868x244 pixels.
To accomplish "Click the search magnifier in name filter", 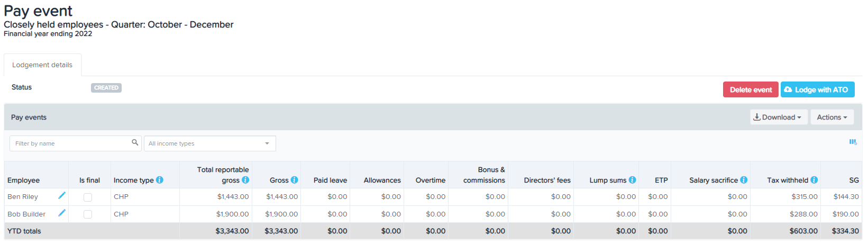I will tap(135, 142).
